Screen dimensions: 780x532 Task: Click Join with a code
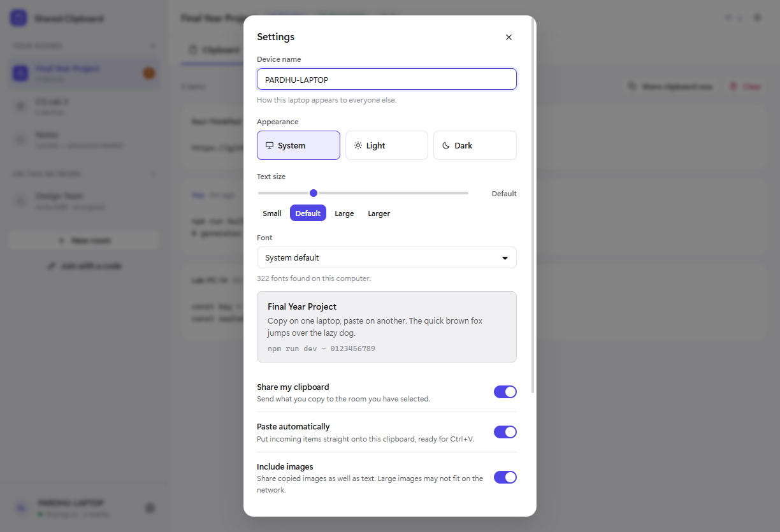(x=84, y=266)
